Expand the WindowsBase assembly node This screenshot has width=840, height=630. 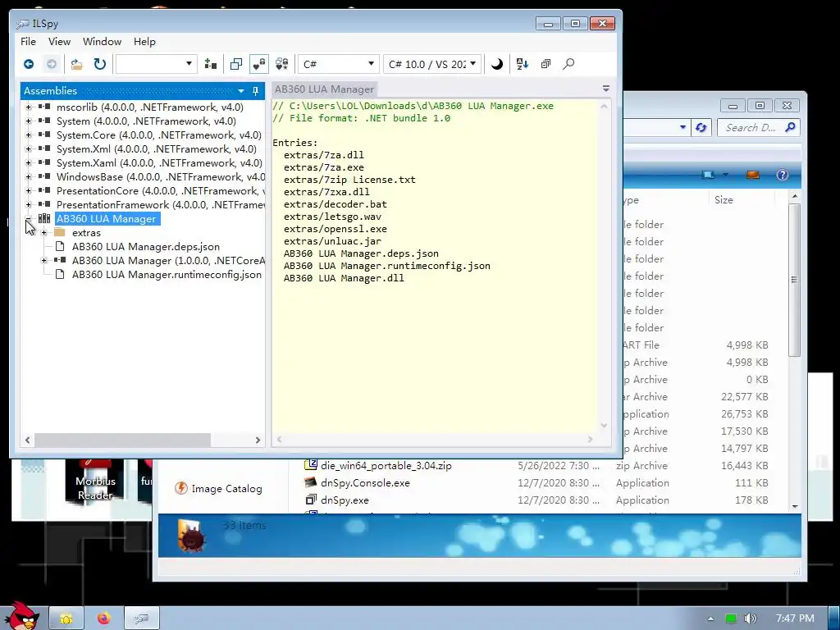point(29,177)
